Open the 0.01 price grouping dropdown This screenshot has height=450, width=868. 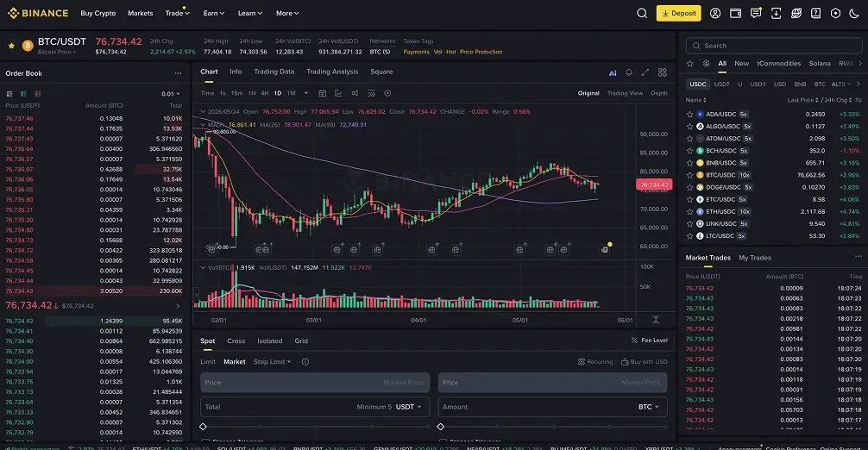point(171,94)
